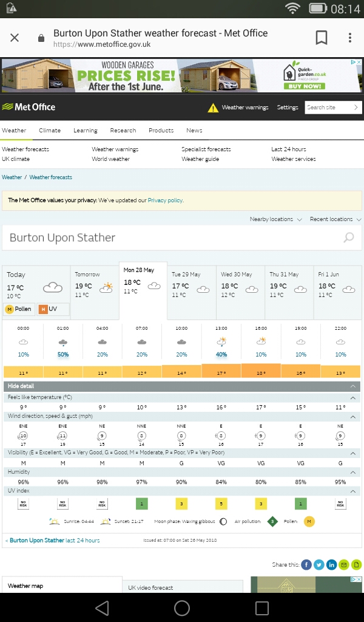364x622 pixels.
Task: Tap the padlock site security icon
Action: pyautogui.click(x=41, y=38)
